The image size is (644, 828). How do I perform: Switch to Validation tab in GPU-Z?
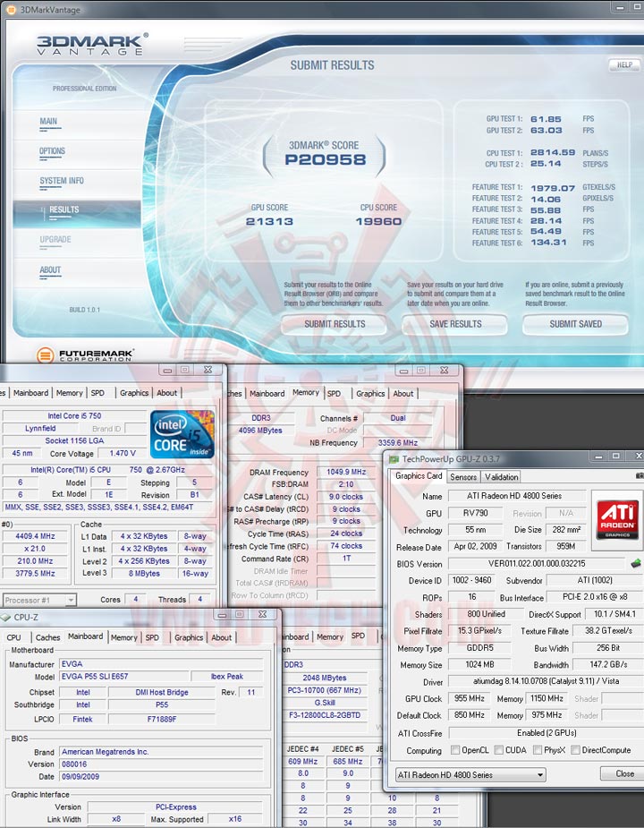coord(502,477)
